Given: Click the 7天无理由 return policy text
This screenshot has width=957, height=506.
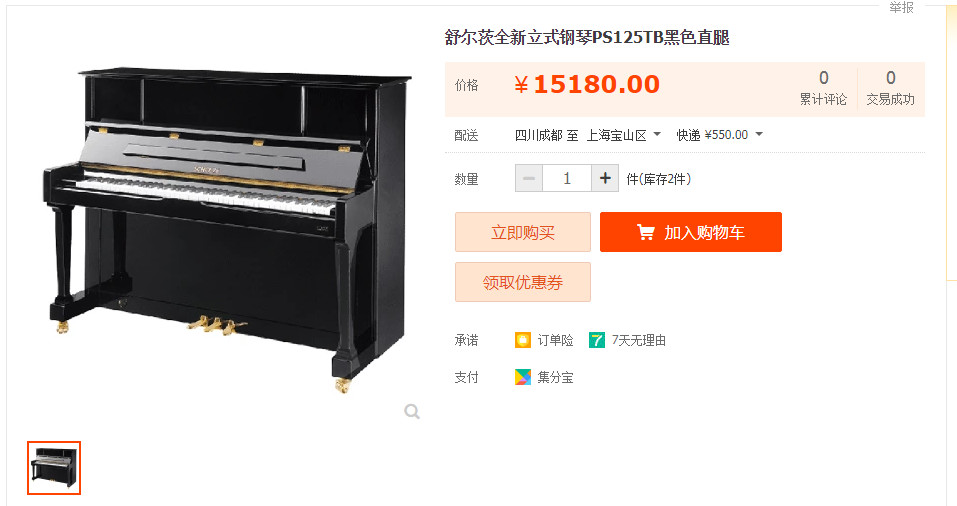Looking at the screenshot, I should pos(638,341).
